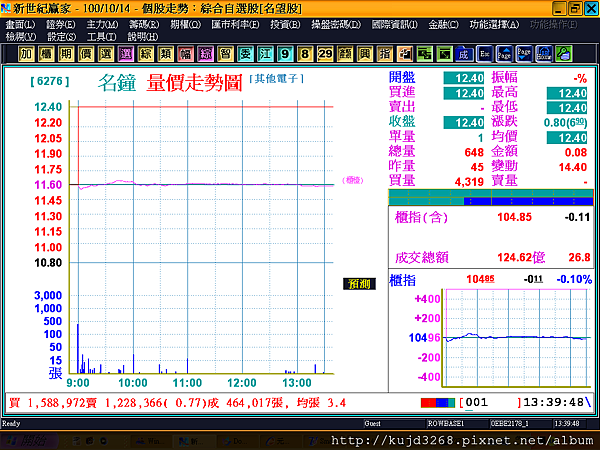Click the Page Up toolbar button
This screenshot has width=600, height=450.
click(x=504, y=54)
